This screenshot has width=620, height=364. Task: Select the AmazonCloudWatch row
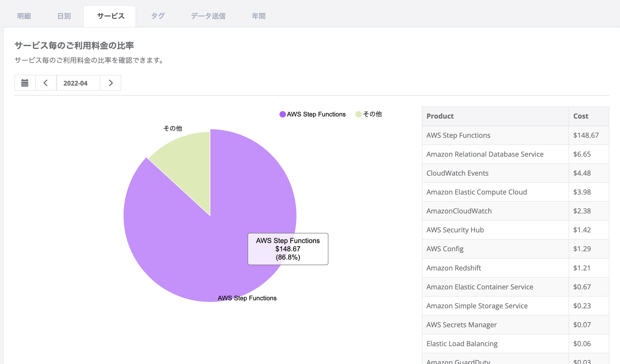515,211
